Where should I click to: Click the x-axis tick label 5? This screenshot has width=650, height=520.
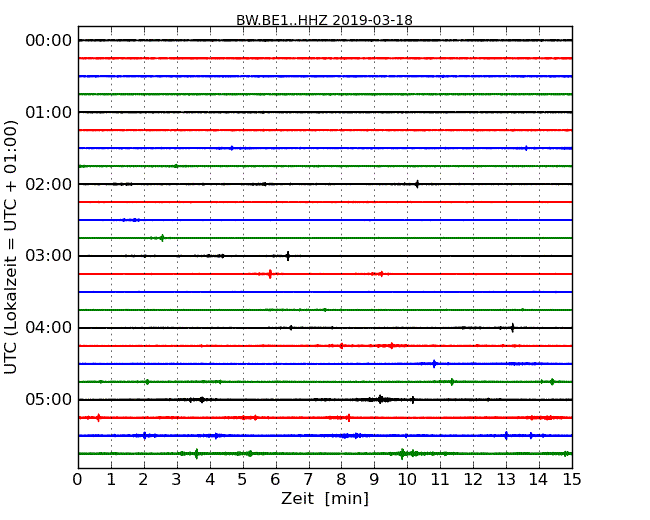242,480
